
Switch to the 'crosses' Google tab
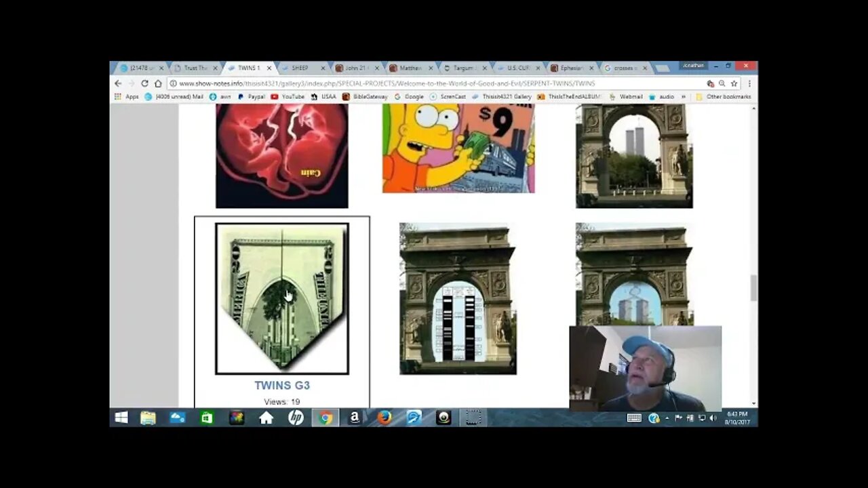625,68
